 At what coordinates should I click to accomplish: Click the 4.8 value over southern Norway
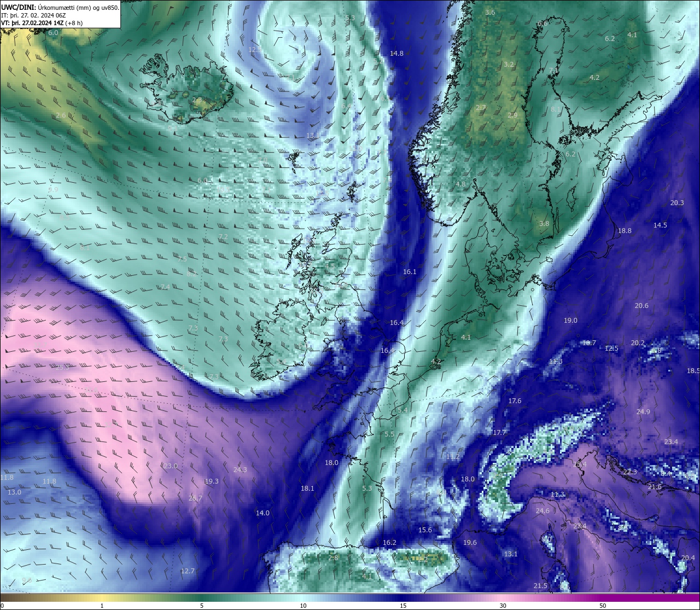pyautogui.click(x=460, y=184)
